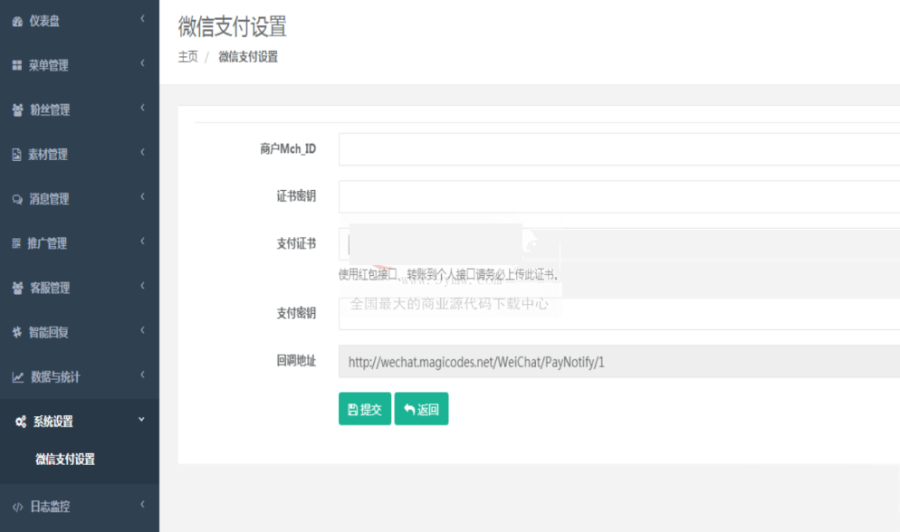
Task: Expand the 推广管理 chevron
Action: pos(142,241)
